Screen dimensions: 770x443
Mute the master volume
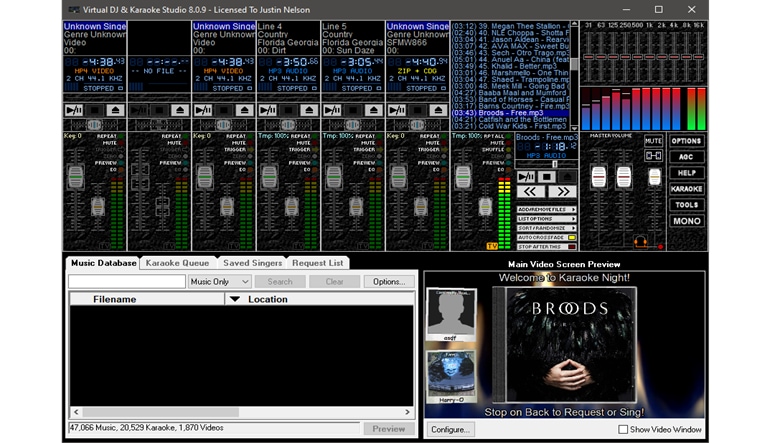tap(653, 141)
